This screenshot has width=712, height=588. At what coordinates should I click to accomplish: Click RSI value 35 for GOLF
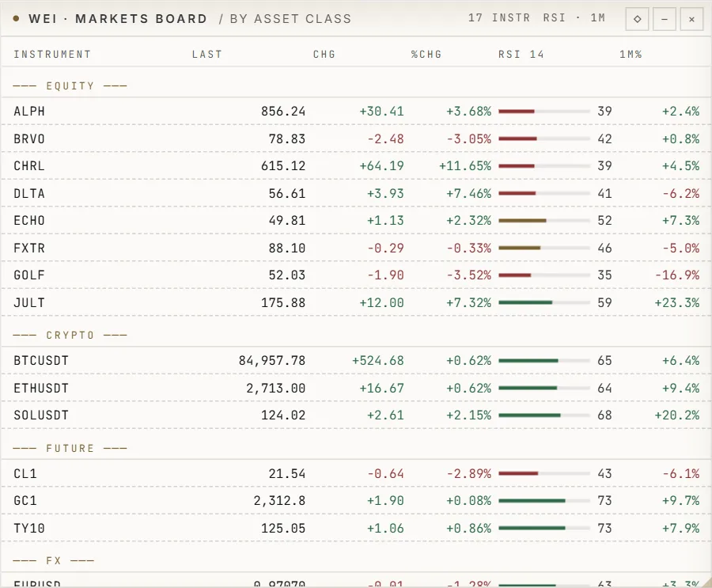604,275
